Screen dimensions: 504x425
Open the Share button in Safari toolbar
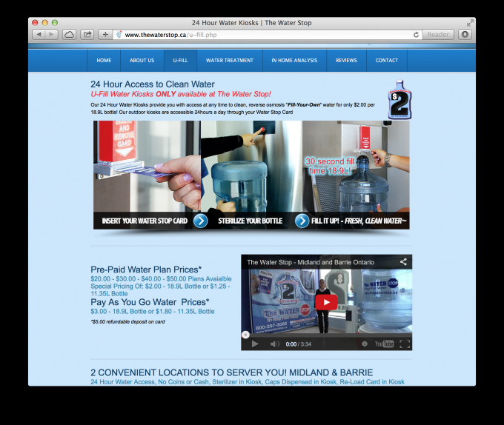(87, 34)
